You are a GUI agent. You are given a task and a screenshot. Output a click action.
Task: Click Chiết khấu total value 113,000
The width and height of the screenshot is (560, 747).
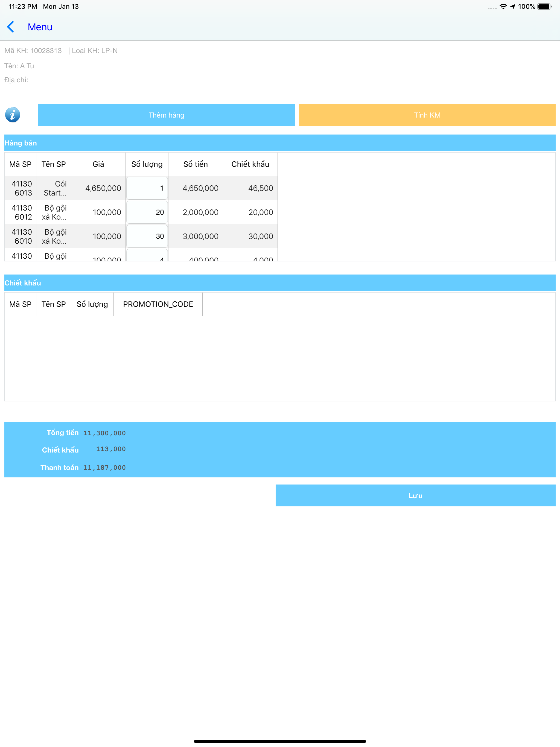coord(111,449)
